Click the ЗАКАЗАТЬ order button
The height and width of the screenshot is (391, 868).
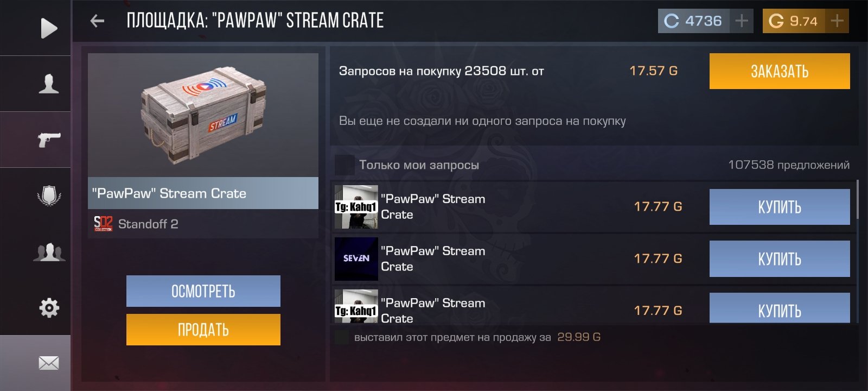click(x=780, y=71)
